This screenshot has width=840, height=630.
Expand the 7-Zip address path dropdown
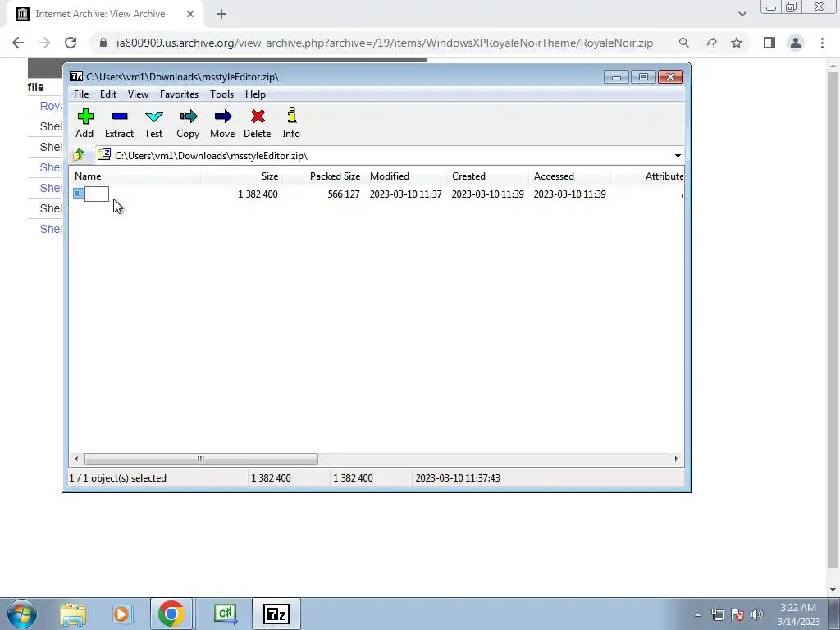[x=678, y=155]
